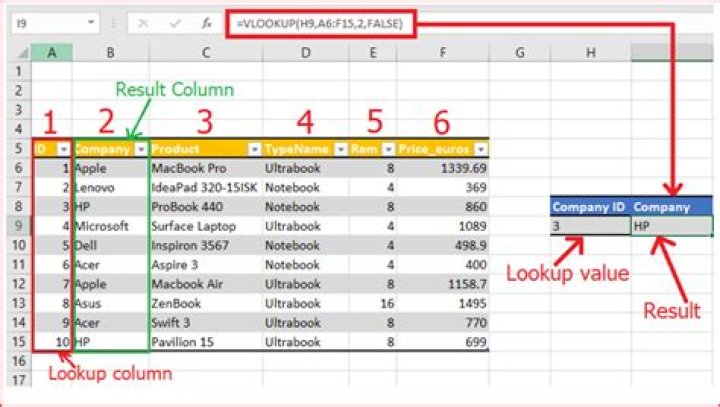720x407 pixels.
Task: Click the VLOOKUP formula in the formula bar
Action: coord(320,23)
